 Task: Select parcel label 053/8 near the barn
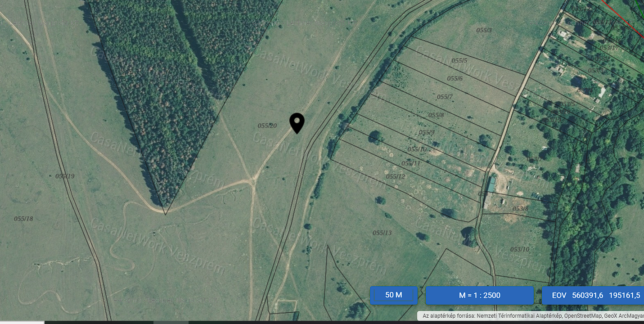click(x=520, y=209)
